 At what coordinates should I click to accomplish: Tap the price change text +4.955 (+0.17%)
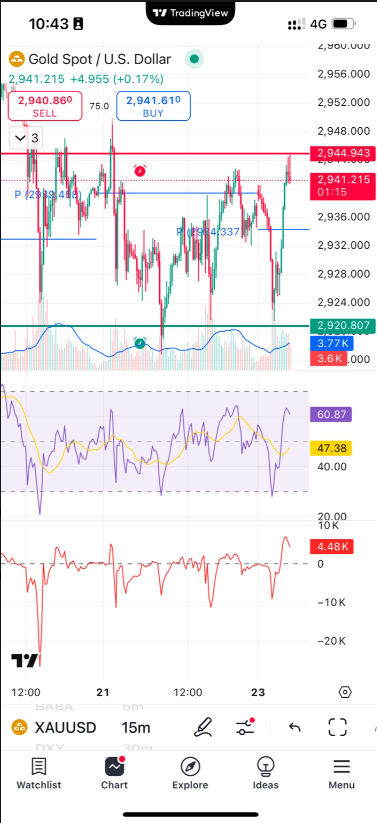coord(117,79)
